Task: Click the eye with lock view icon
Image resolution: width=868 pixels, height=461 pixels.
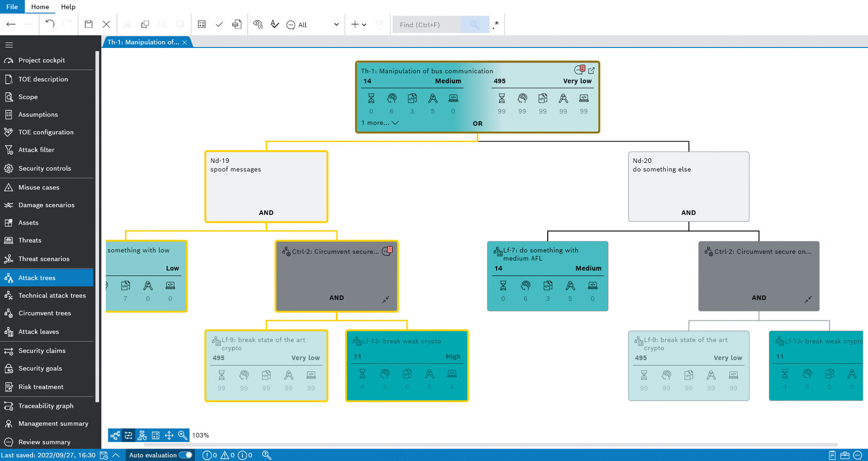Action: 258,24
